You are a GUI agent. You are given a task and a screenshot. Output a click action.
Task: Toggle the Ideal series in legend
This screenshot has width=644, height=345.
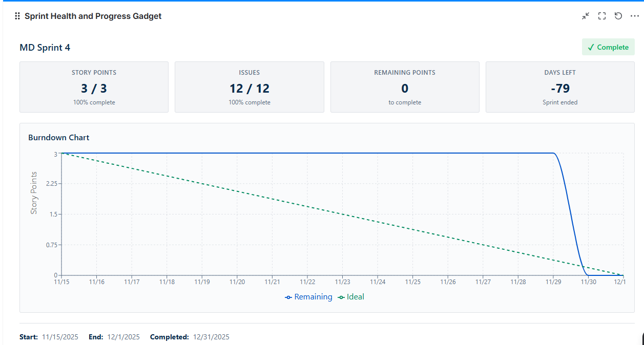(x=351, y=297)
